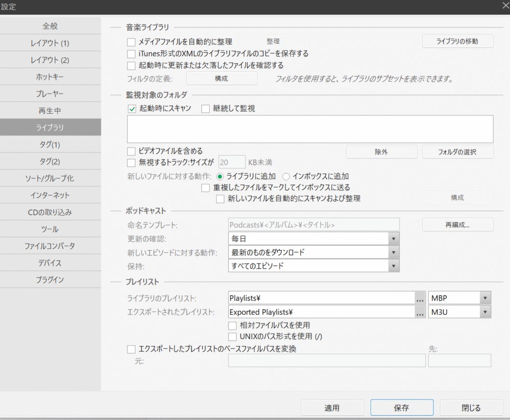Uncheck 起動時にスキャン checkbox

tap(132, 109)
